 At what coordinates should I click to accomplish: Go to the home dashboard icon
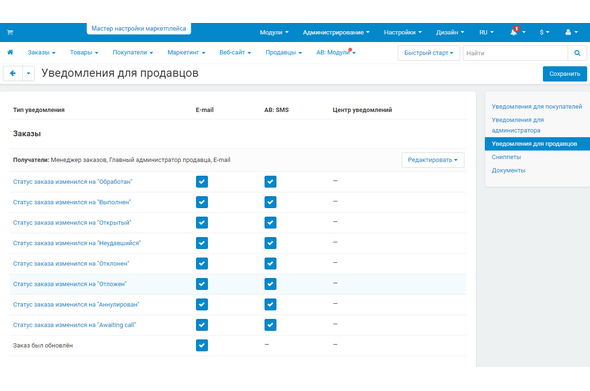10,52
